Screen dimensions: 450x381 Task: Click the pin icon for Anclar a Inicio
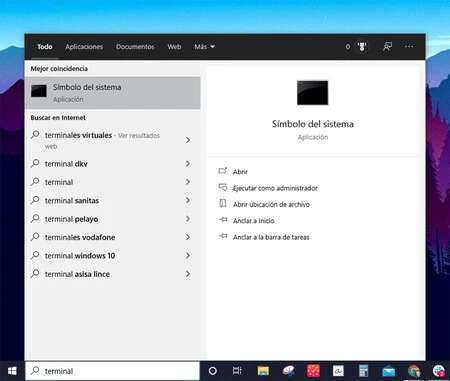point(223,220)
